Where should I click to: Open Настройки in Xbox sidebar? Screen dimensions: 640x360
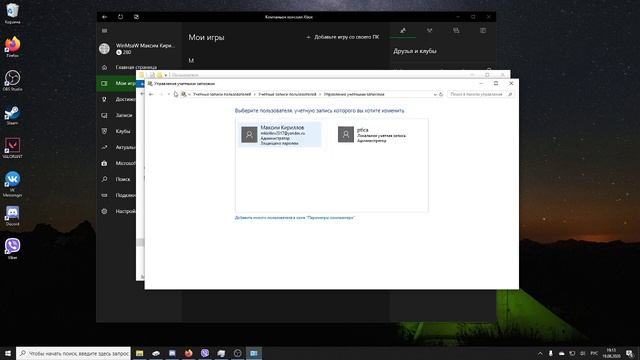[117, 211]
